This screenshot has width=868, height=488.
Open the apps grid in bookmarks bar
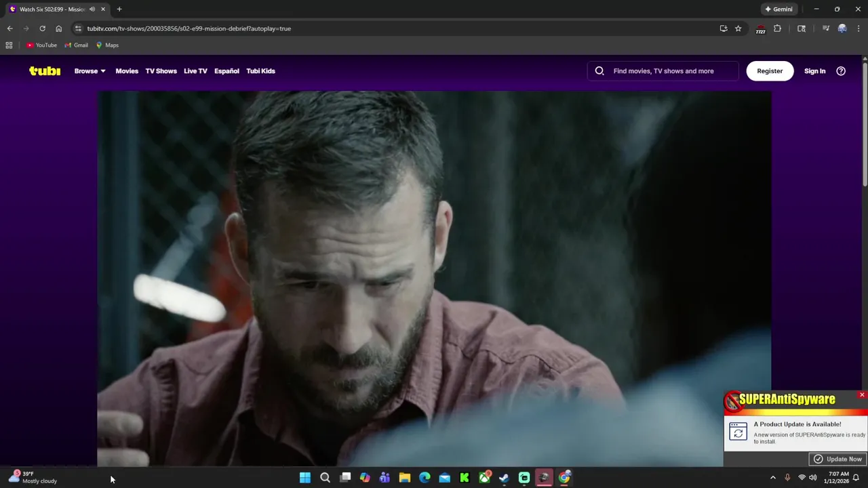[9, 45]
